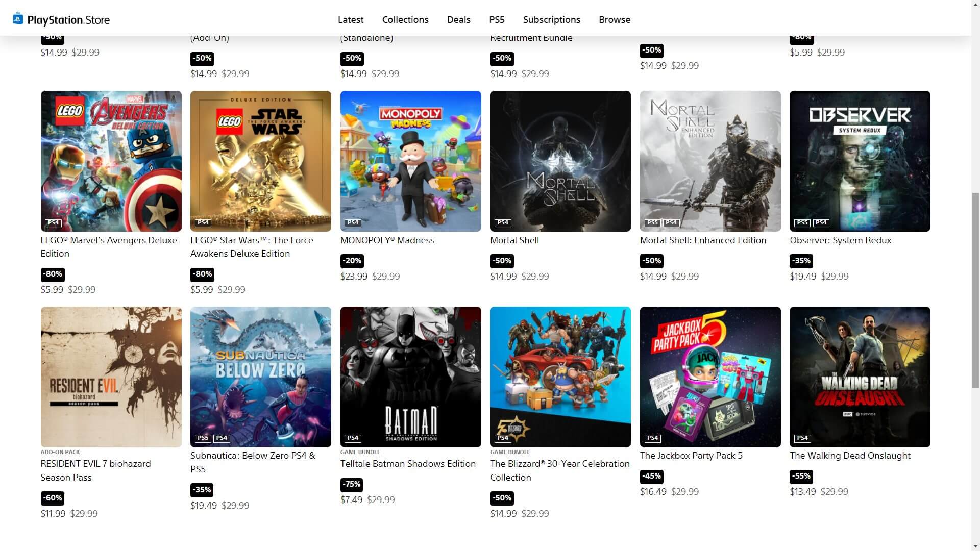
Task: Click the -80% discount badge for LEGO Avengers
Action: tap(53, 274)
